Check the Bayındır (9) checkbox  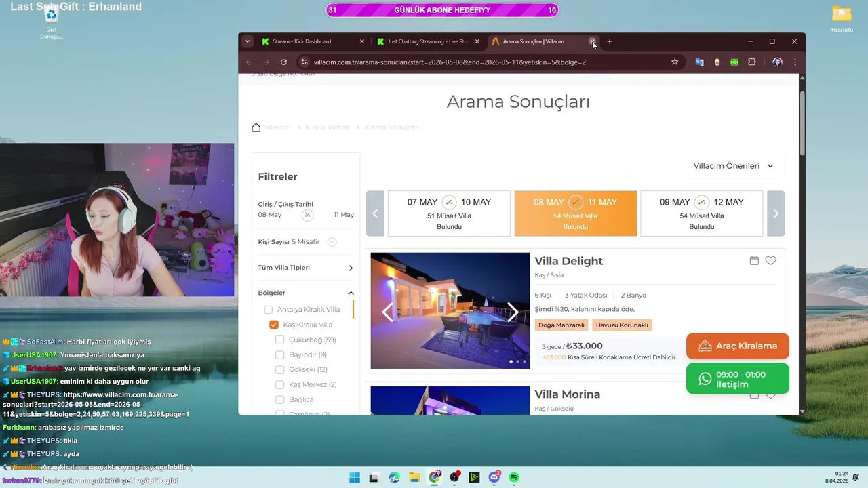coord(280,354)
